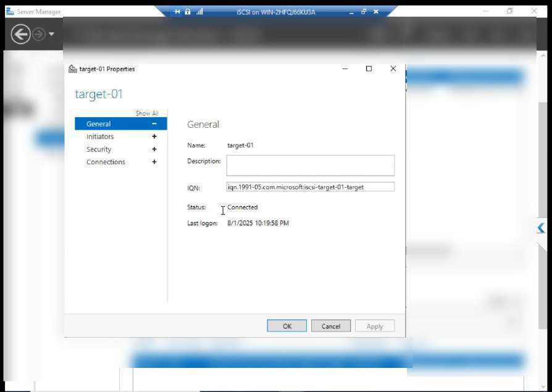Click the IQN field

point(311,187)
